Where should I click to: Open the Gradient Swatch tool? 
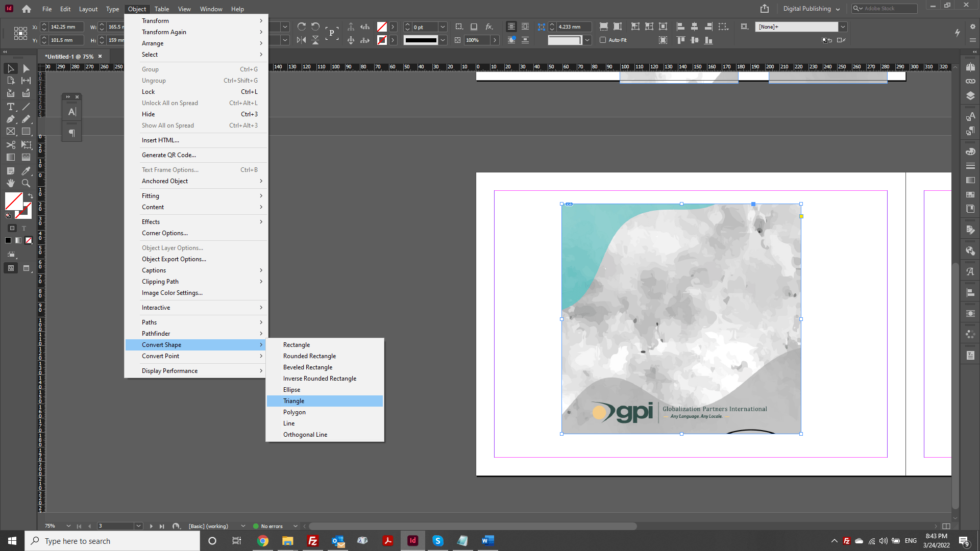[x=10, y=157]
